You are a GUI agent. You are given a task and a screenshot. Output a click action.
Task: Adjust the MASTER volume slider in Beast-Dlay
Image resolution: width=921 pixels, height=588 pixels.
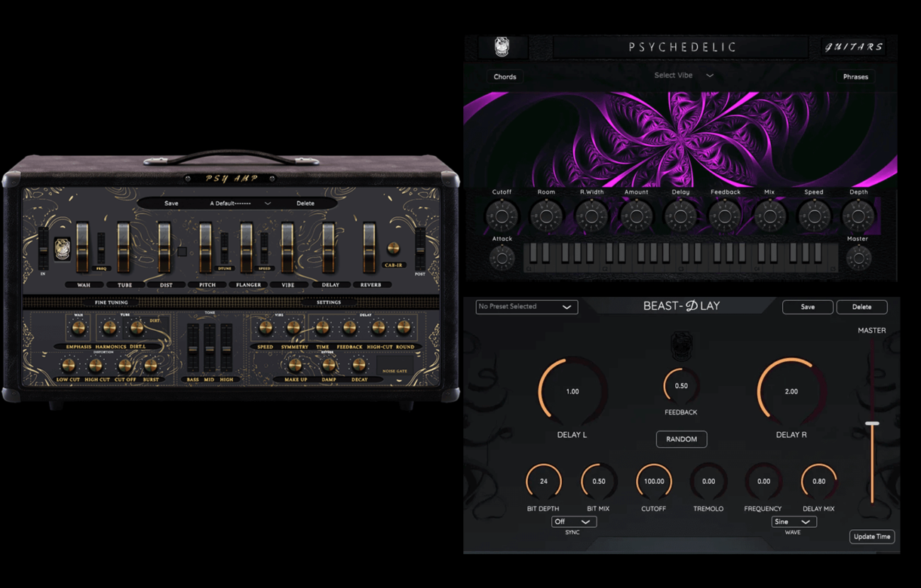(x=872, y=423)
